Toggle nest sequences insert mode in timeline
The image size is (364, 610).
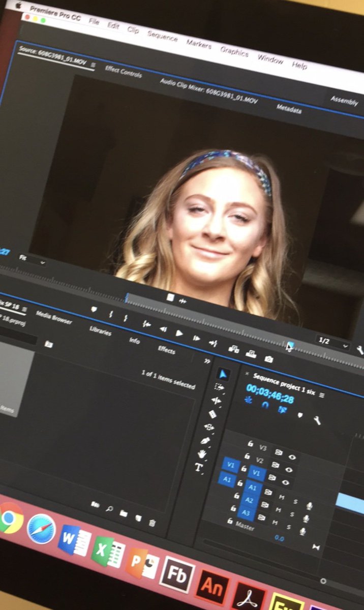[x=249, y=400]
